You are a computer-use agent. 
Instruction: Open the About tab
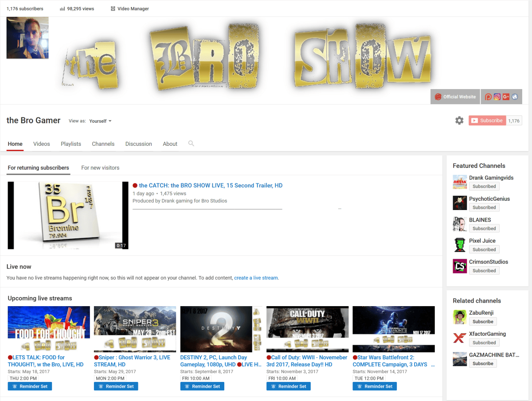[170, 144]
